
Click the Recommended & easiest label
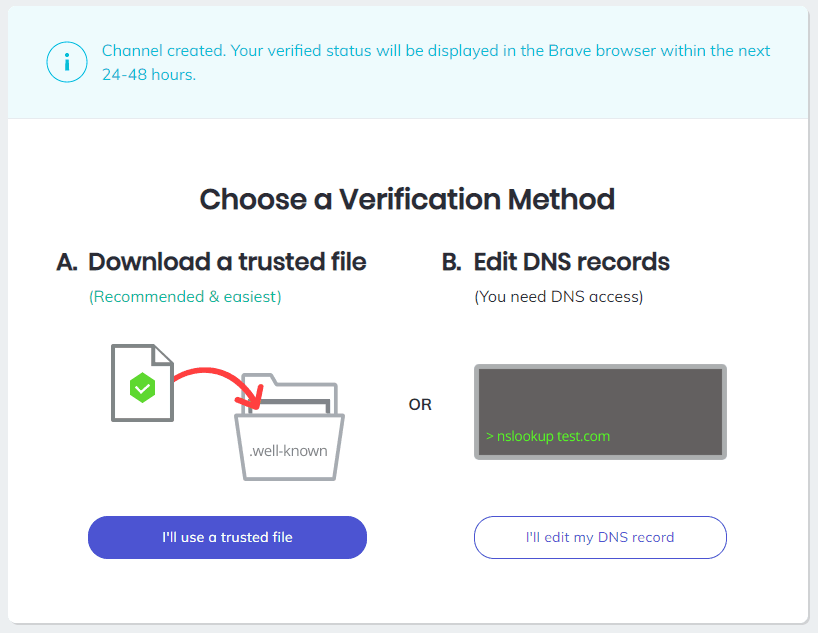pyautogui.click(x=185, y=296)
